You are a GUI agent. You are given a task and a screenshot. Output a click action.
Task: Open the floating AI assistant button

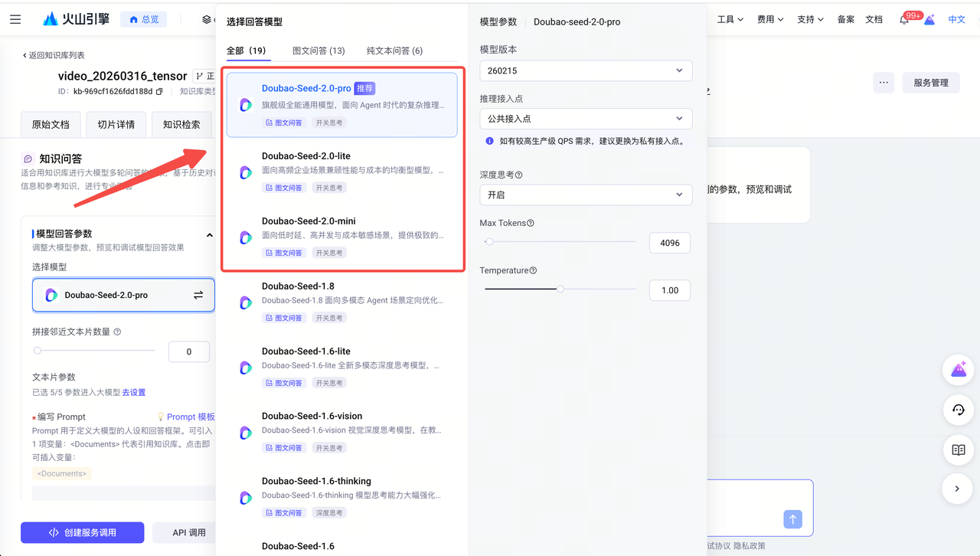(x=958, y=371)
